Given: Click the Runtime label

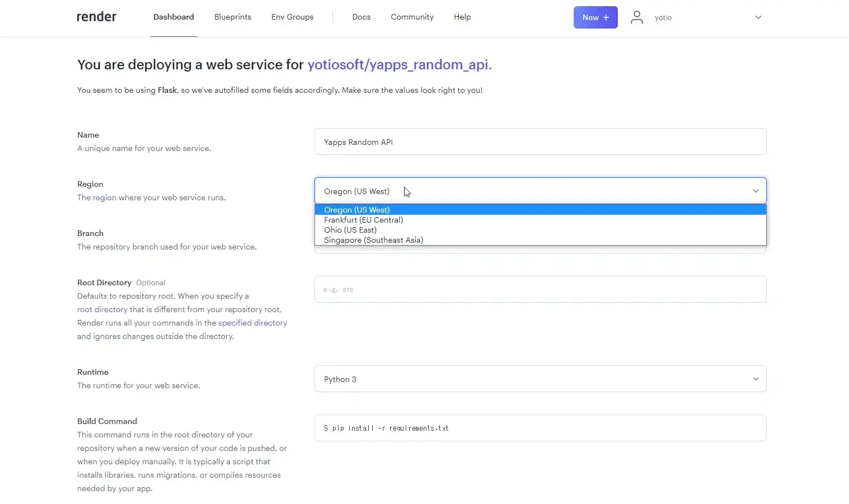Looking at the screenshot, I should pos(93,372).
